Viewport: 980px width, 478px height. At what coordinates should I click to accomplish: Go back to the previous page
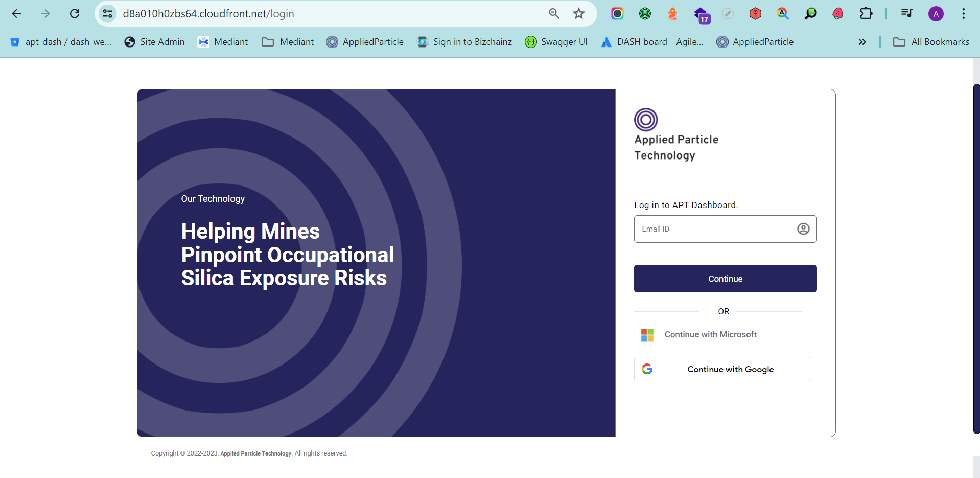(x=16, y=14)
